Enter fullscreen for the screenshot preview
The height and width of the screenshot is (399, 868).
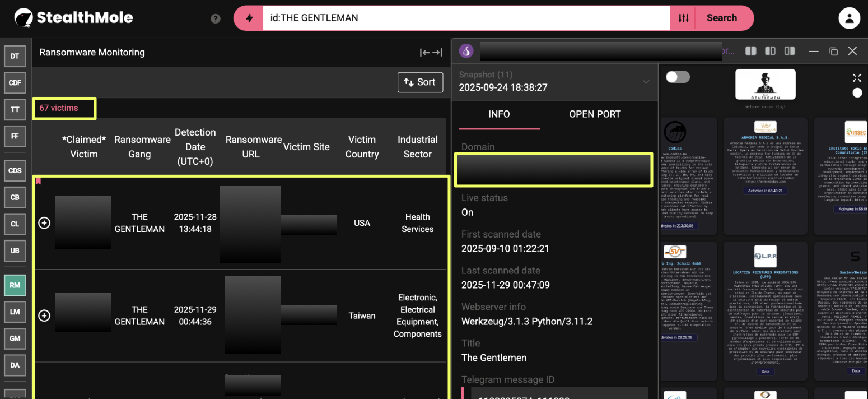click(x=857, y=78)
